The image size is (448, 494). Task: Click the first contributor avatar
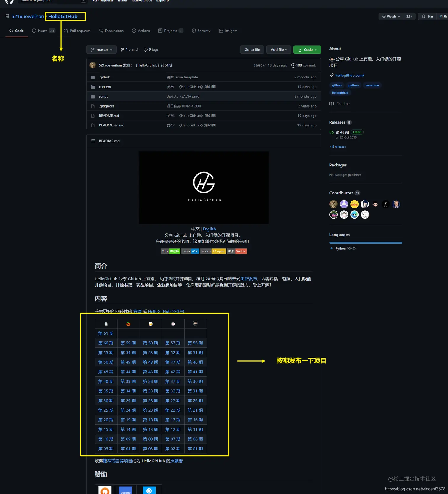[334, 204]
